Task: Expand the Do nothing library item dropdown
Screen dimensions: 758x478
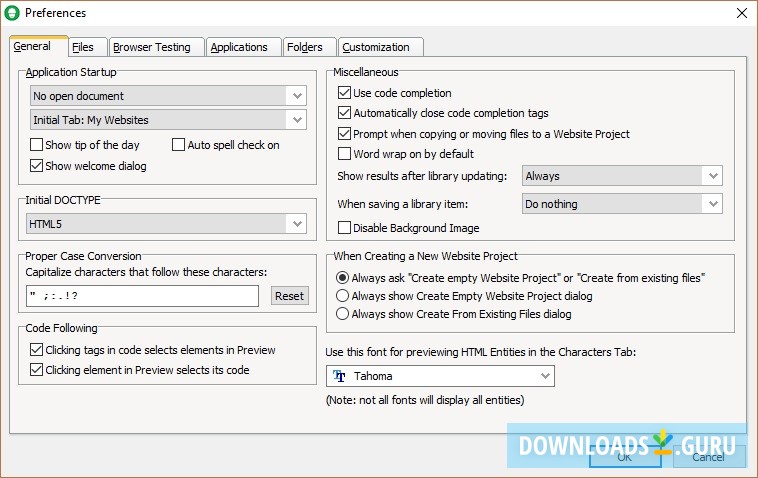Action: tap(622, 204)
